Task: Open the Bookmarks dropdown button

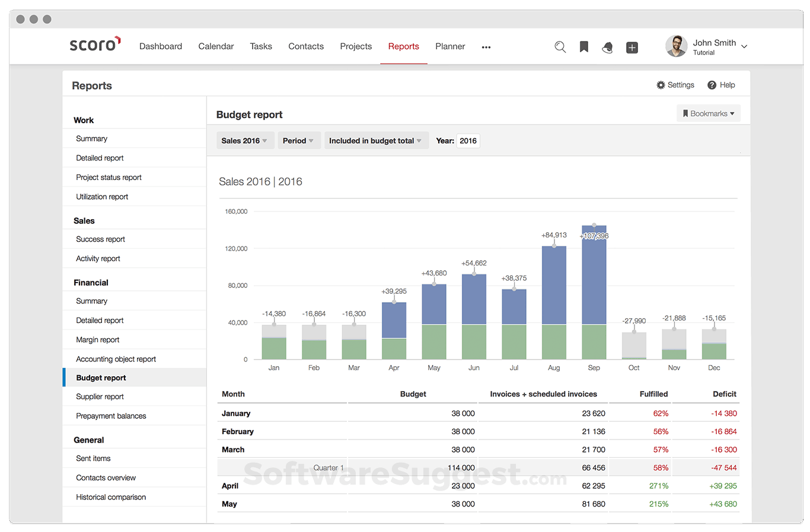Action: click(x=708, y=114)
